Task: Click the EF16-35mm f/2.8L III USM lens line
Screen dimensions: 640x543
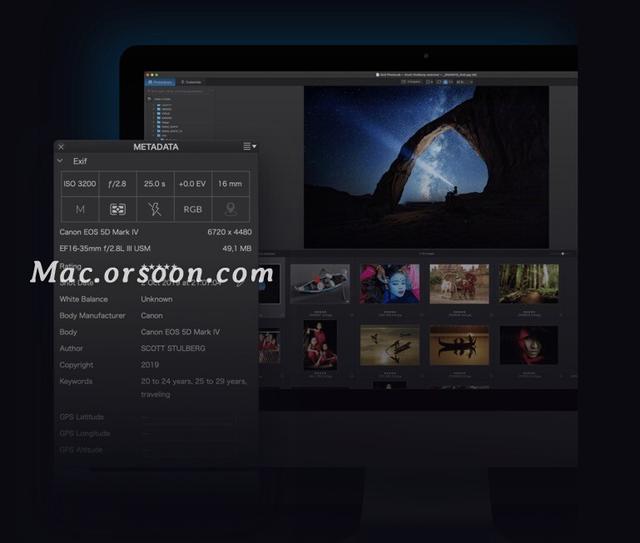Action: click(x=105, y=248)
